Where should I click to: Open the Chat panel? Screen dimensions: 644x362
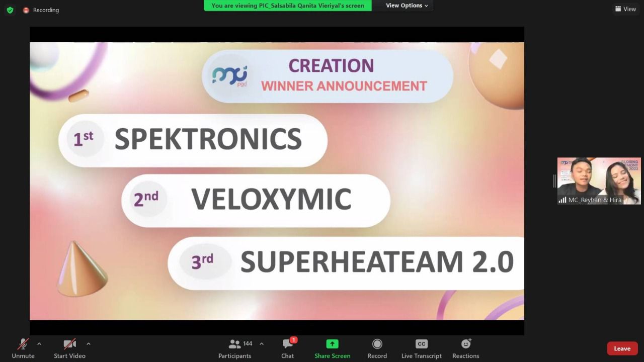coord(288,348)
